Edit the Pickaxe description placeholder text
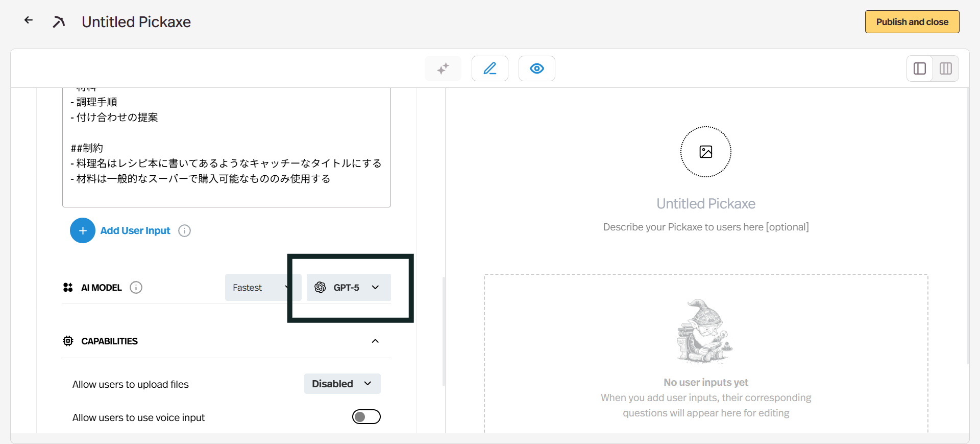This screenshot has height=444, width=980. (x=705, y=227)
